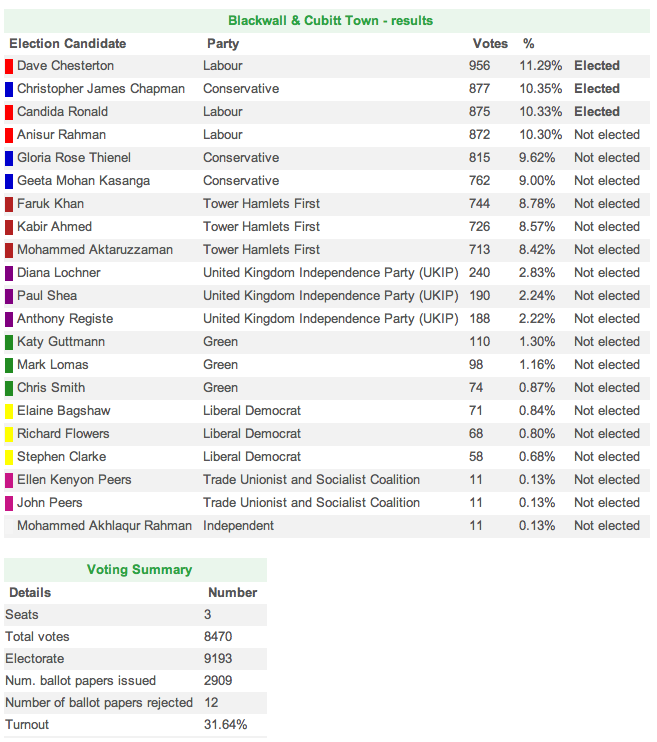This screenshot has width=657, height=742.
Task: Click blue Conservative swatch beside Christopher James Chapman
Action: click(x=9, y=89)
